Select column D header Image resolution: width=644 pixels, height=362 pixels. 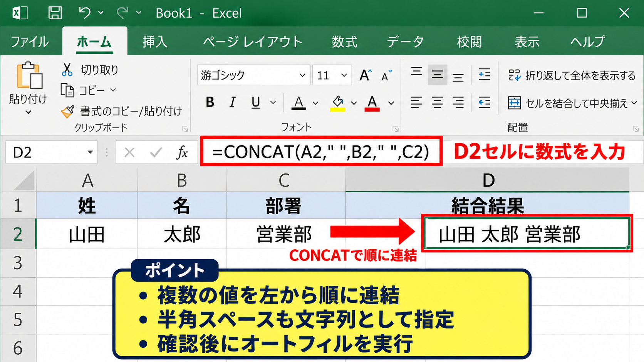[x=488, y=180]
